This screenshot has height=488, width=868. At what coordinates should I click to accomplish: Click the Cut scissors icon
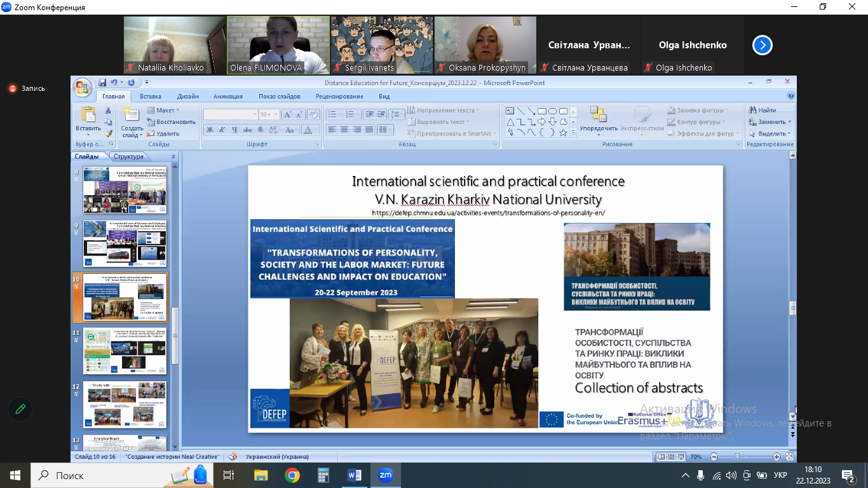[x=108, y=111]
